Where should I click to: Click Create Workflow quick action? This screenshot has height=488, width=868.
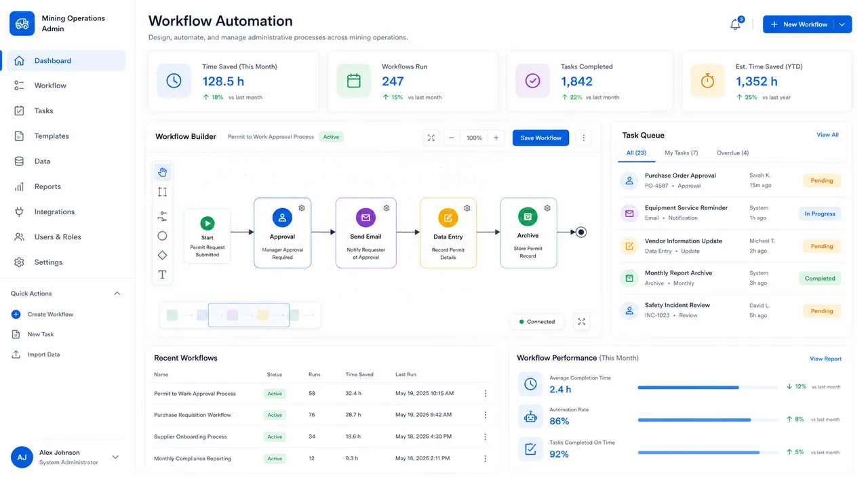click(42, 314)
